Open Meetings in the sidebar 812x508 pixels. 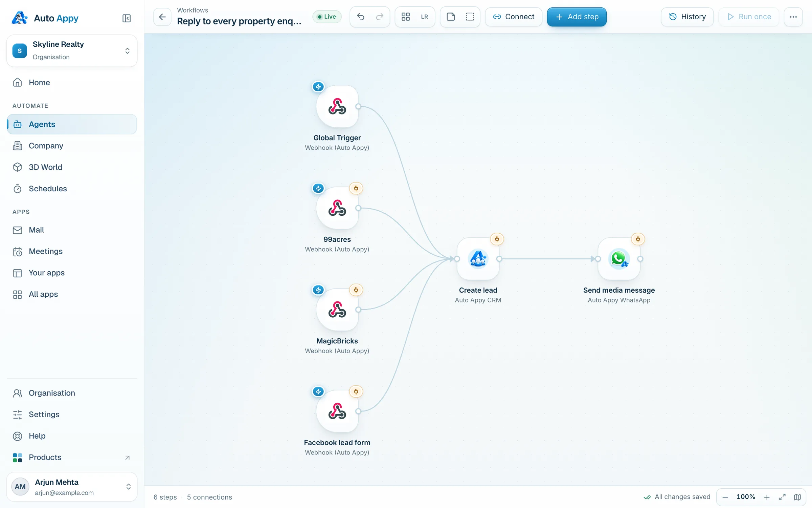coord(72,251)
